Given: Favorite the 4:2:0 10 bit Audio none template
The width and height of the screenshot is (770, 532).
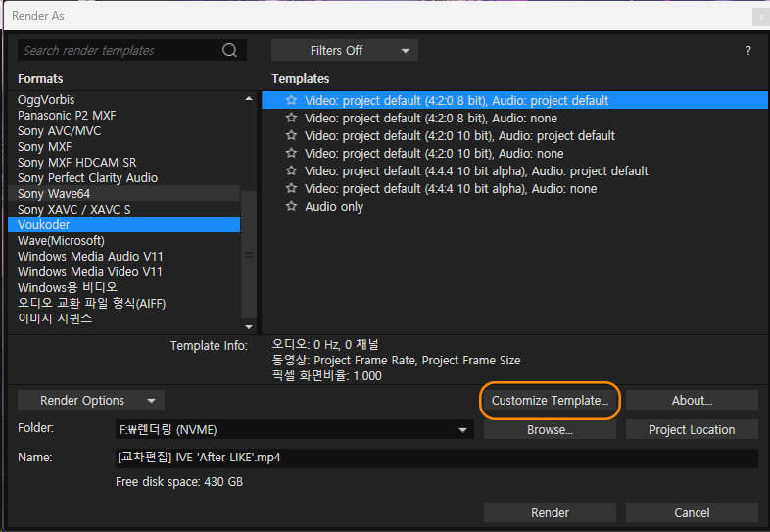Looking at the screenshot, I should (x=291, y=153).
